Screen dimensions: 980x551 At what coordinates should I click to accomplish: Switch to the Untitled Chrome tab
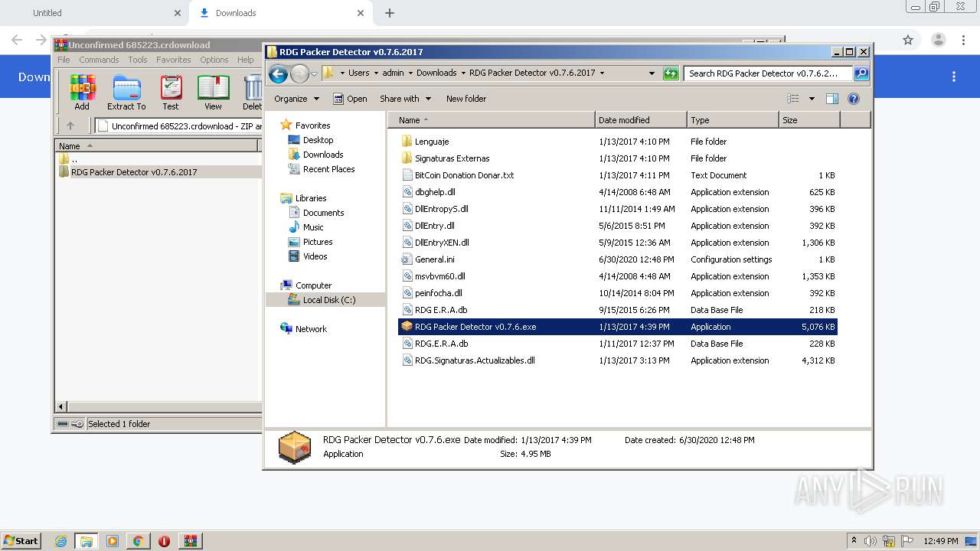(94, 13)
